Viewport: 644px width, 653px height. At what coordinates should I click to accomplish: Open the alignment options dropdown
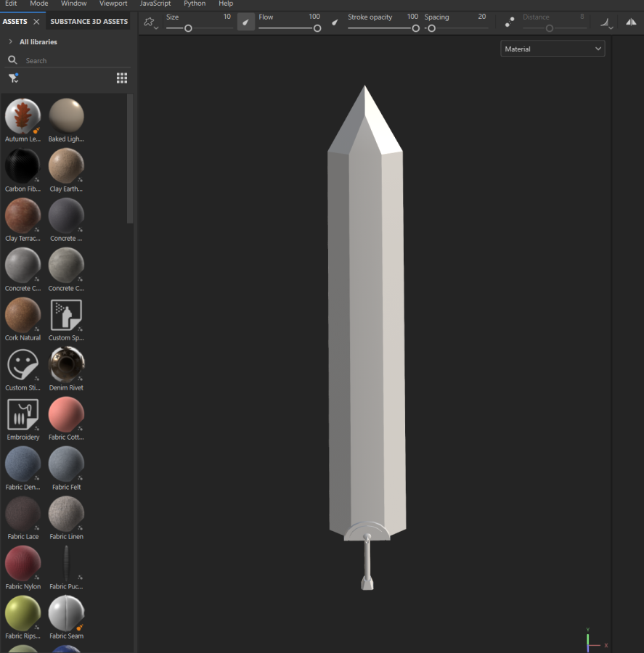click(606, 23)
